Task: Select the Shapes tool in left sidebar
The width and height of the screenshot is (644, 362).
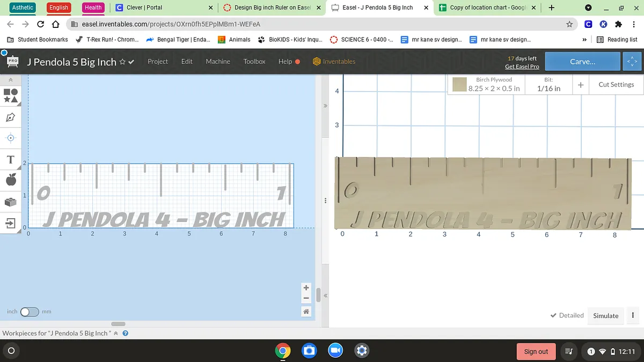Action: tap(11, 95)
